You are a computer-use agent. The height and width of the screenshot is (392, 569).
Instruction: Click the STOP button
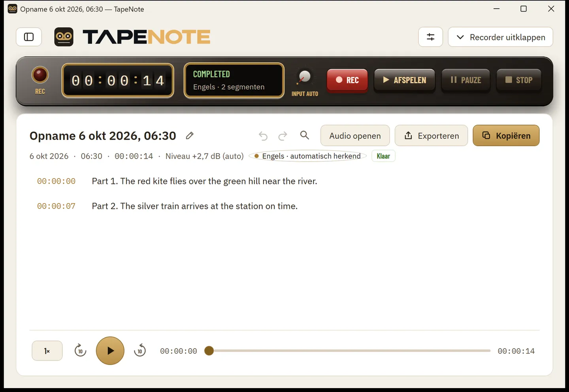[519, 80]
